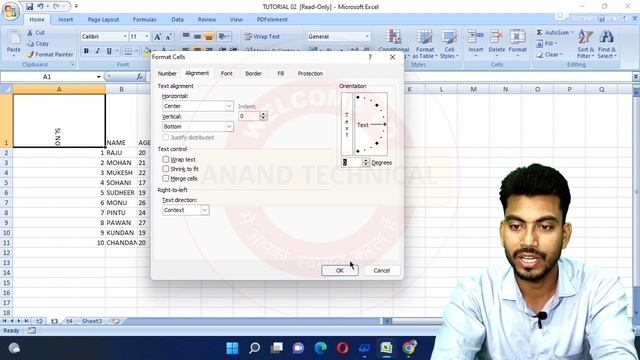Switch to the Fill tab
Viewport: 640px width, 360px height.
click(x=280, y=73)
